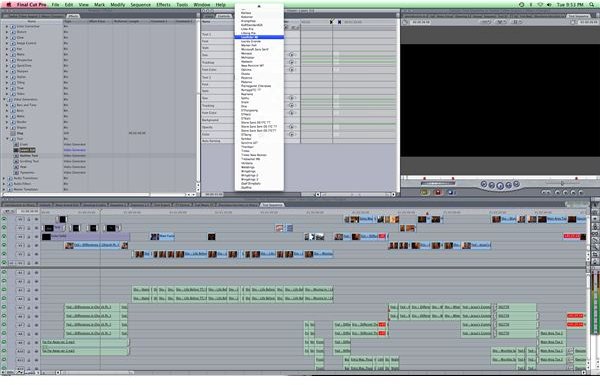Open the Effects menu
The width and height of the screenshot is (600, 385).
click(163, 5)
